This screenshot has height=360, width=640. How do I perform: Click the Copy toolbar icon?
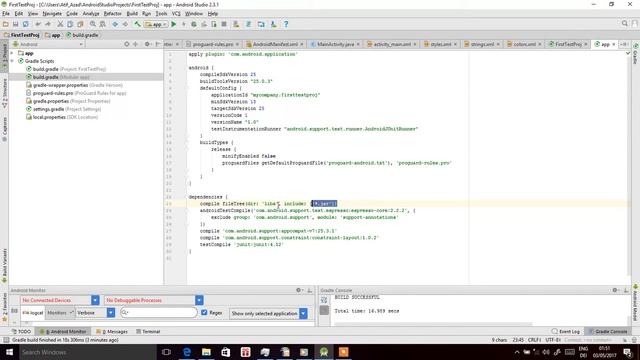coord(70,24)
